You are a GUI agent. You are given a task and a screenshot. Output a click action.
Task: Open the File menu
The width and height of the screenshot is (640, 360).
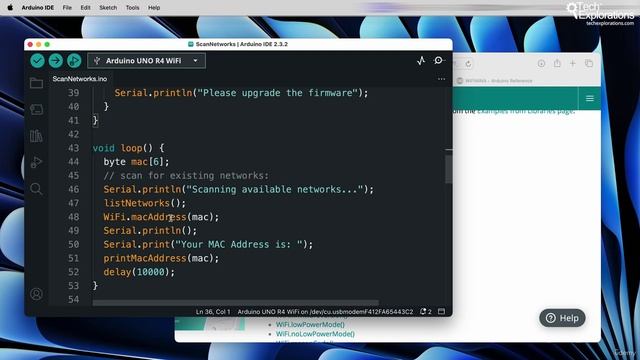pyautogui.click(x=67, y=7)
